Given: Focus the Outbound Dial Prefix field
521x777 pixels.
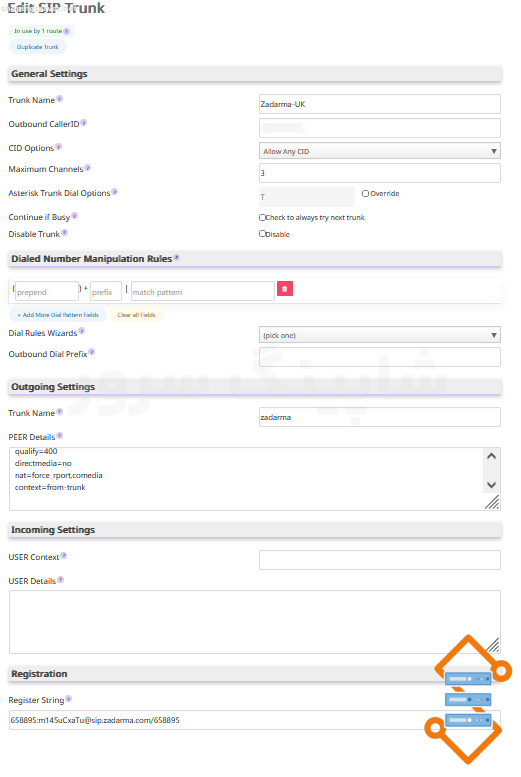Looking at the screenshot, I should pyautogui.click(x=380, y=357).
